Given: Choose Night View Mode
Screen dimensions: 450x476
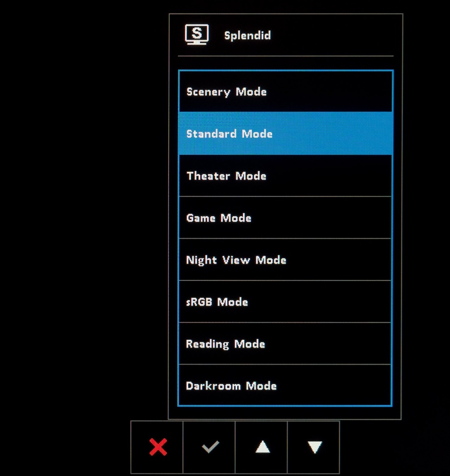Looking at the screenshot, I should pyautogui.click(x=285, y=260).
